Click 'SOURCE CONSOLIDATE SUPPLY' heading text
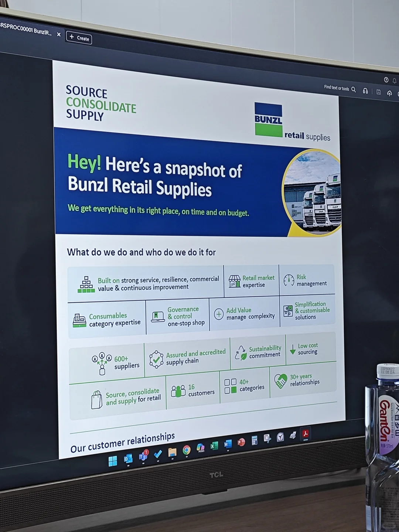 (x=101, y=104)
